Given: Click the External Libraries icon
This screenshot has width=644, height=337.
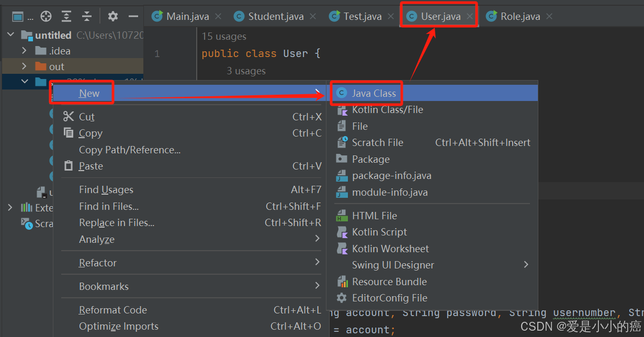Looking at the screenshot, I should [x=26, y=208].
